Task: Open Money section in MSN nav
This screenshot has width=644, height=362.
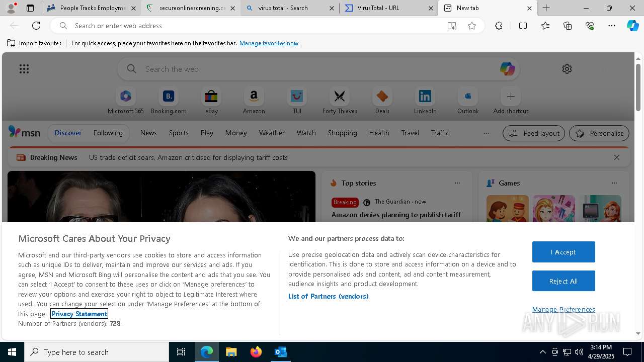Action: coord(236,133)
